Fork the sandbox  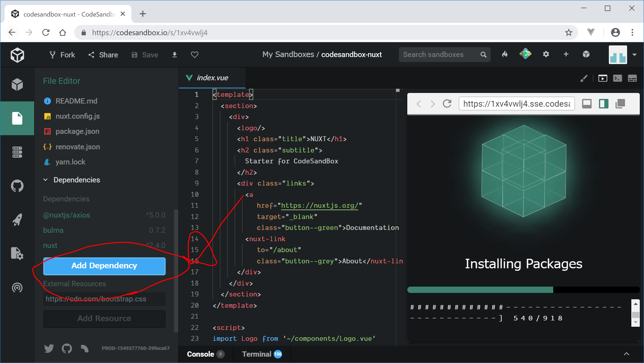62,55
